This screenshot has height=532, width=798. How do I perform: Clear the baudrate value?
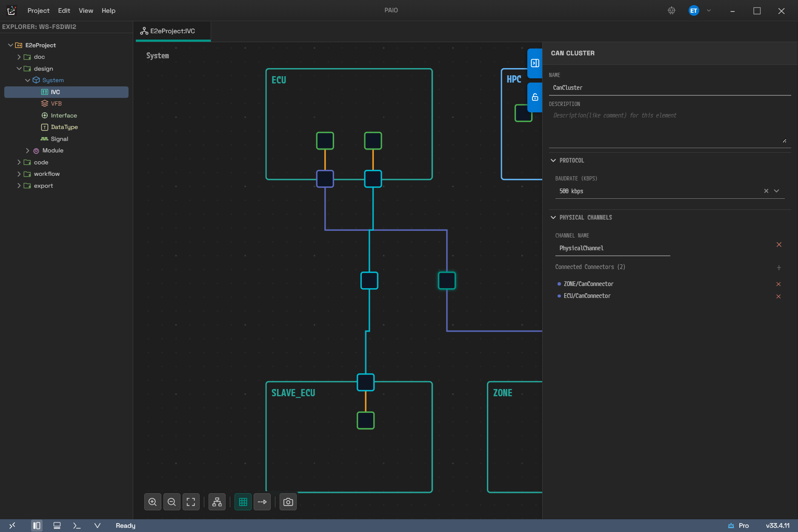pyautogui.click(x=766, y=191)
